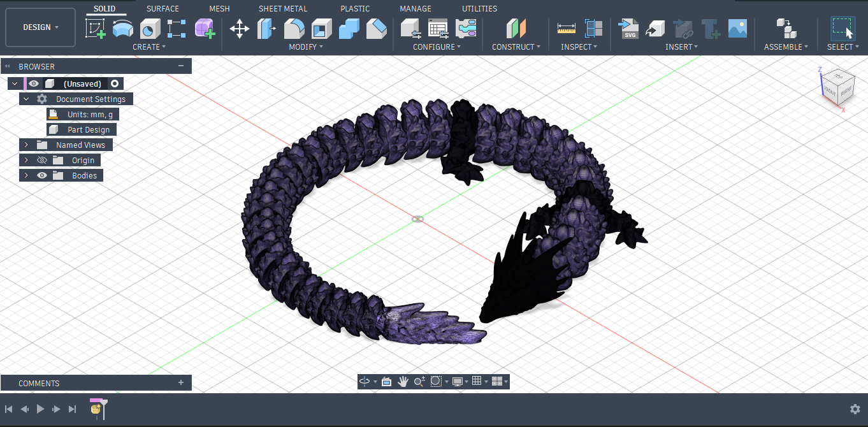
Task: Start a new sketch with Create Sketch
Action: pyautogui.click(x=96, y=29)
